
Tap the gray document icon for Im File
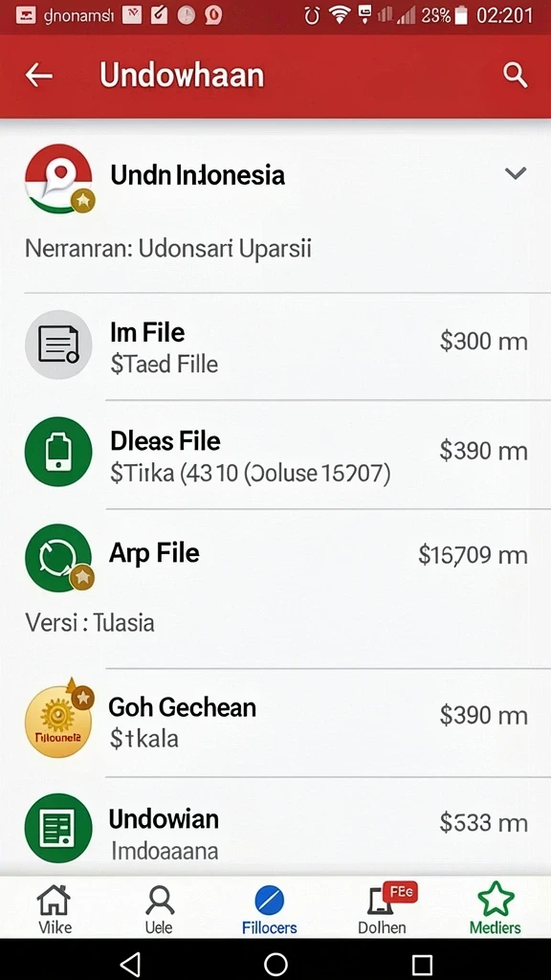tap(58, 345)
